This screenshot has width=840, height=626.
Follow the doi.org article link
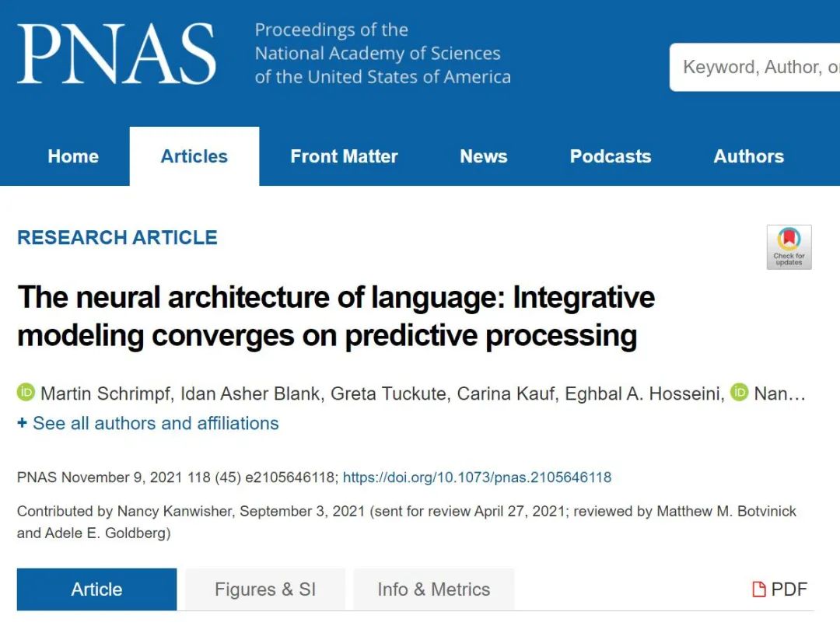[477, 477]
